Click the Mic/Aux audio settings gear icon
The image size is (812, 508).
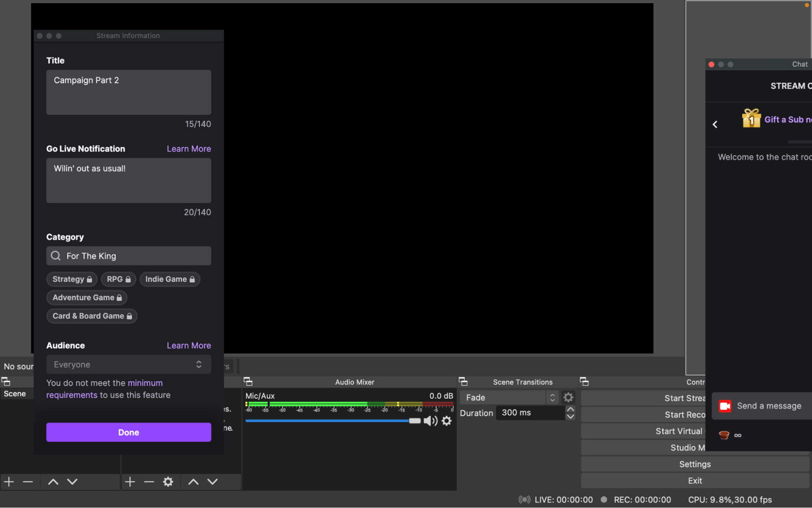[x=446, y=420]
